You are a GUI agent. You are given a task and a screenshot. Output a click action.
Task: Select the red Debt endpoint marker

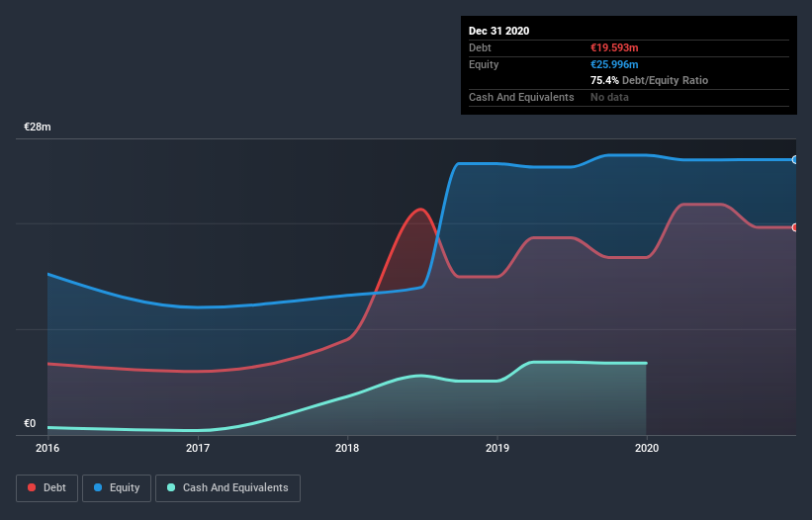[x=795, y=227]
